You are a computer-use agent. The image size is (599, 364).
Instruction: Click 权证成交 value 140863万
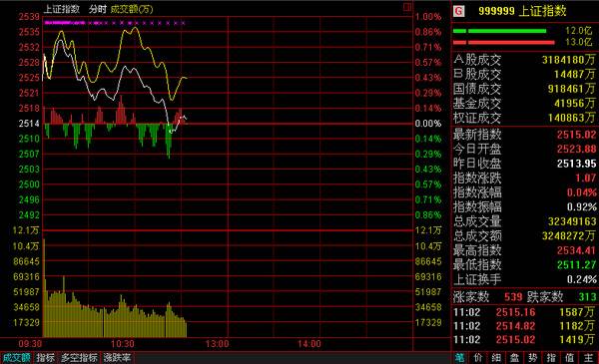(572, 118)
